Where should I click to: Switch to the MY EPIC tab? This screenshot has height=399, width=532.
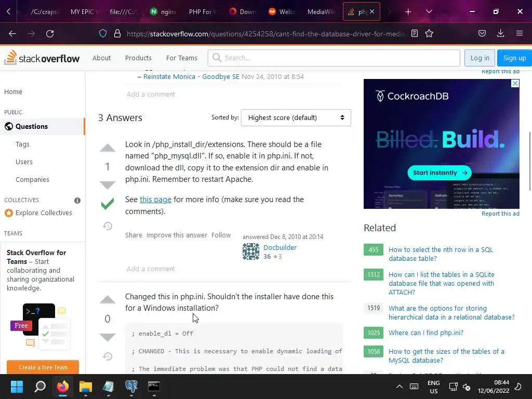tap(84, 12)
